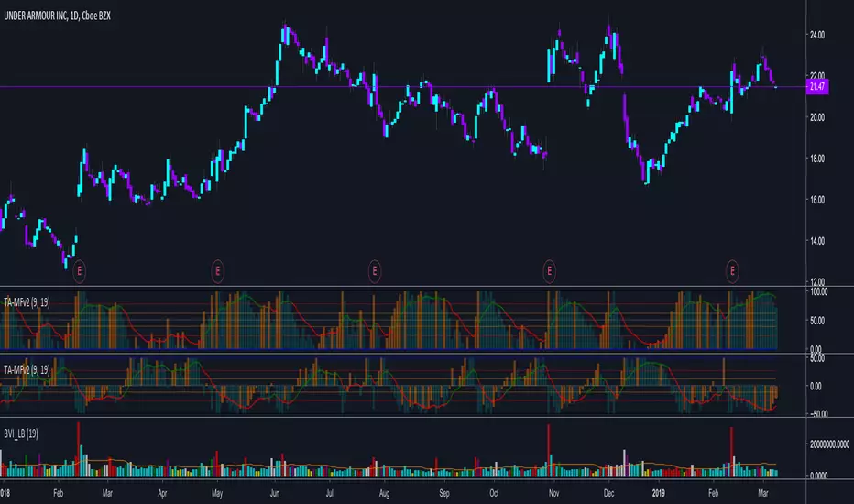Click the Mar label at right end of time axis

763,493
